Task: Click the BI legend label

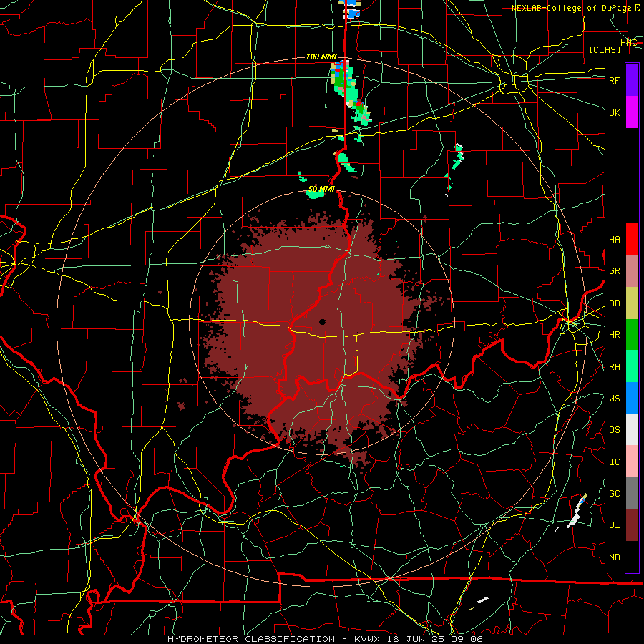Action: pyautogui.click(x=615, y=525)
